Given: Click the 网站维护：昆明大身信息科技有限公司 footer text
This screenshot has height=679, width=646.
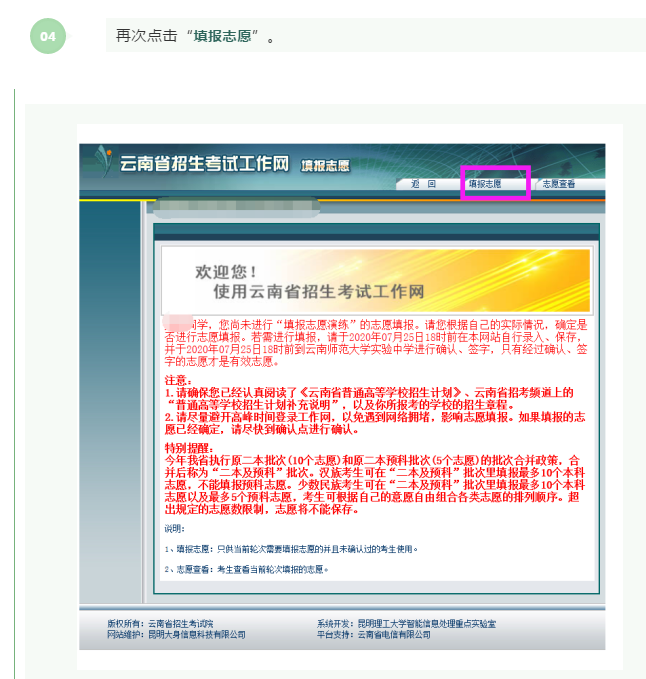Looking at the screenshot, I should [176, 634].
